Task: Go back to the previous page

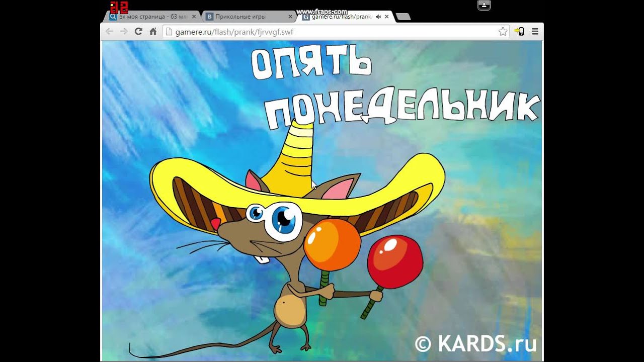Action: pos(109,32)
